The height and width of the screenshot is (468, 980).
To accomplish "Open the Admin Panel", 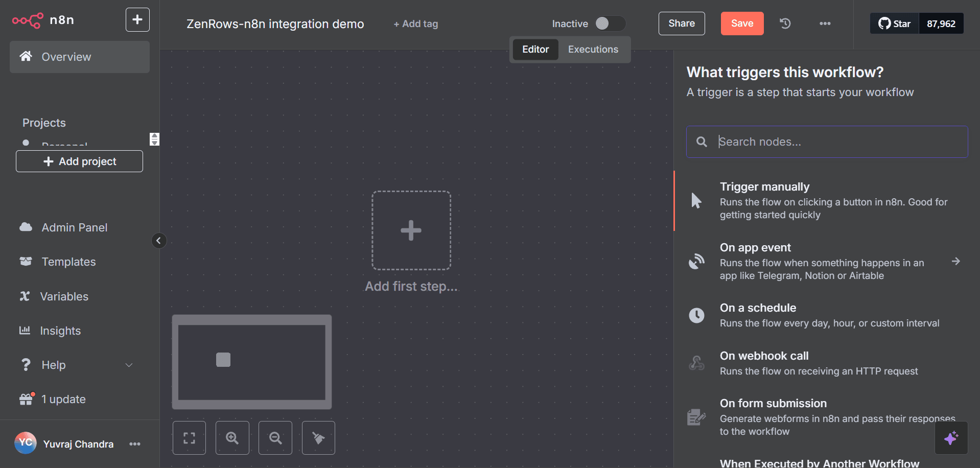I will pyautogui.click(x=74, y=227).
